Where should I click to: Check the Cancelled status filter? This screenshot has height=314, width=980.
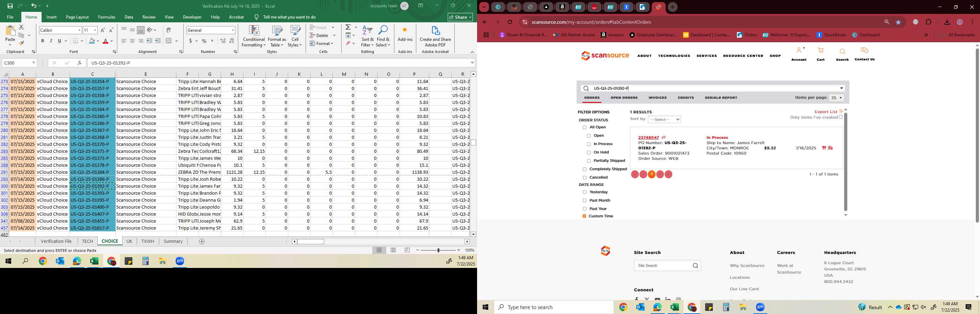(x=585, y=178)
